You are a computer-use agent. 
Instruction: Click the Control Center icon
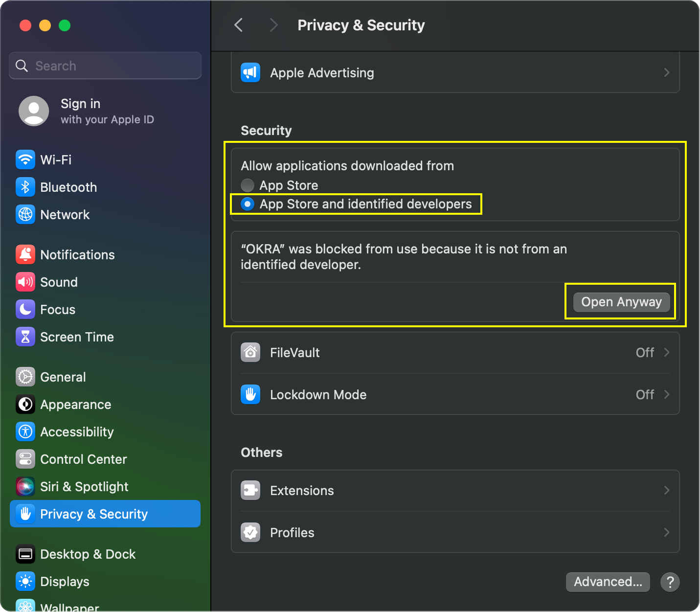25,459
